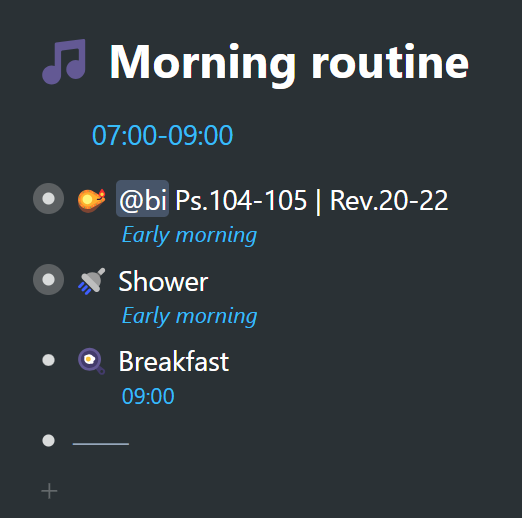Viewport: 522px width, 518px height.
Task: Click the Rev.20-22 reference text
Action: 389,200
